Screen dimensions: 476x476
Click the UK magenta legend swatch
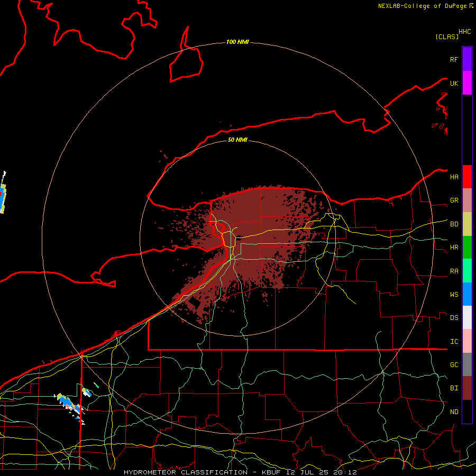467,83
